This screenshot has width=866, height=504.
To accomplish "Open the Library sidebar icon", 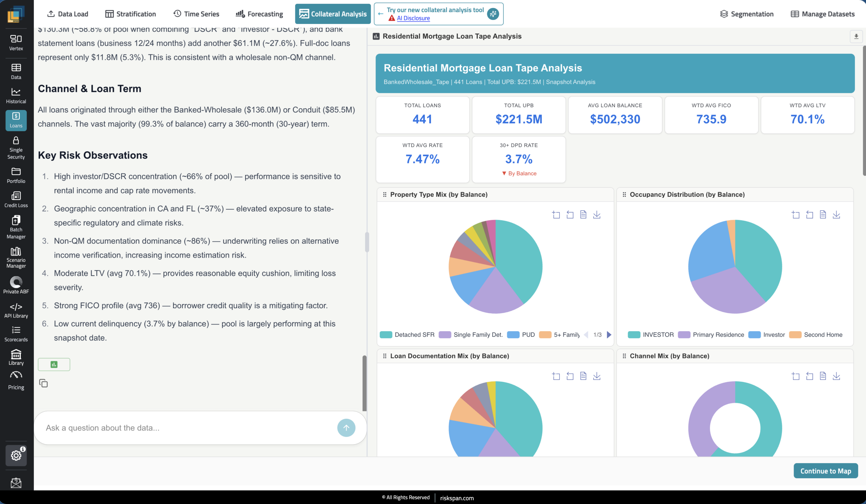I will [x=16, y=357].
